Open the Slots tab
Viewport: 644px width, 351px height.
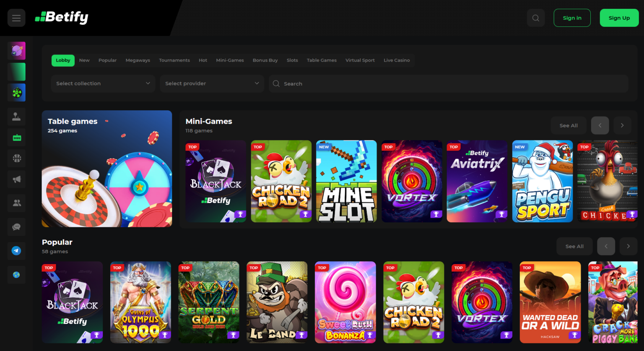point(292,60)
